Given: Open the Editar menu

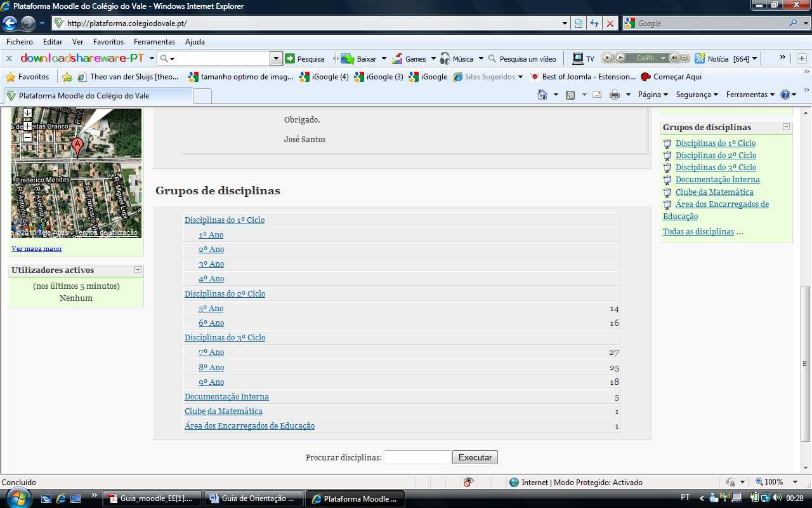Looking at the screenshot, I should [x=53, y=42].
